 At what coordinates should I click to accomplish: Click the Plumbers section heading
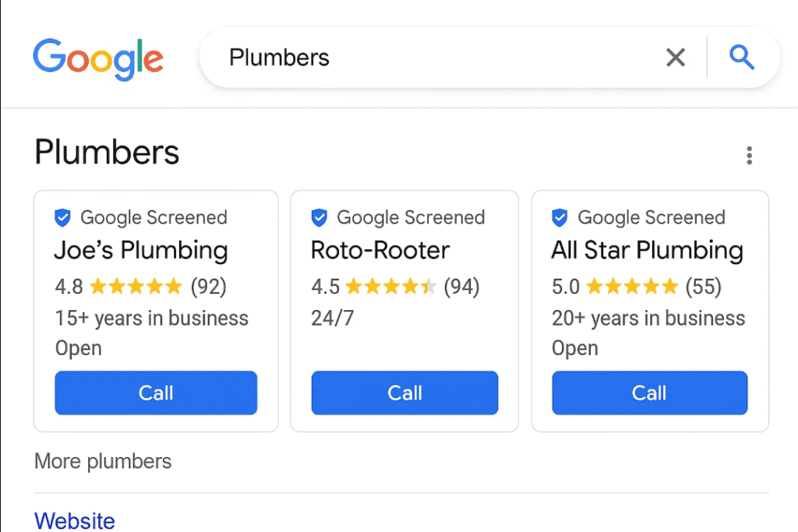click(107, 152)
